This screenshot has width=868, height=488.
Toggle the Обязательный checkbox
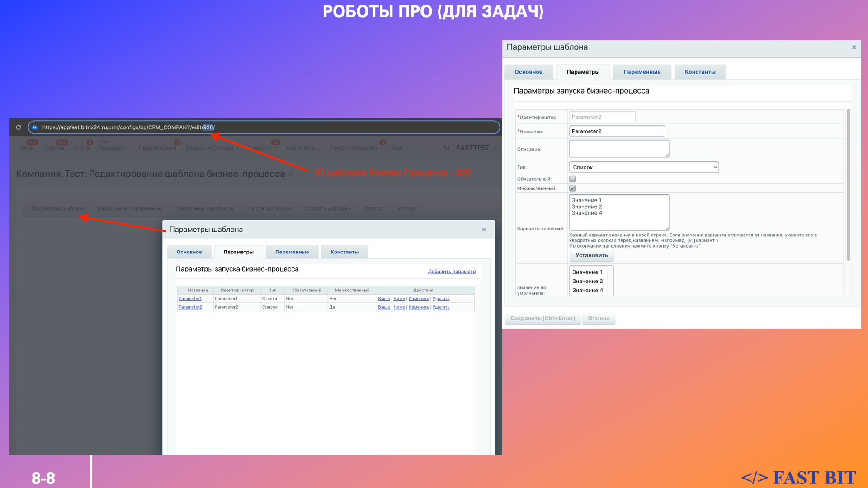click(x=572, y=179)
